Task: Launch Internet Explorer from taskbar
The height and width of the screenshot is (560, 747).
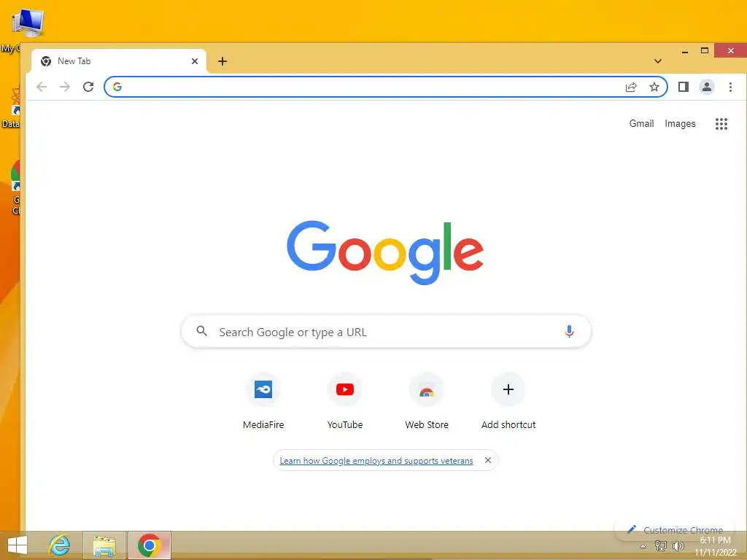Action: click(x=60, y=545)
